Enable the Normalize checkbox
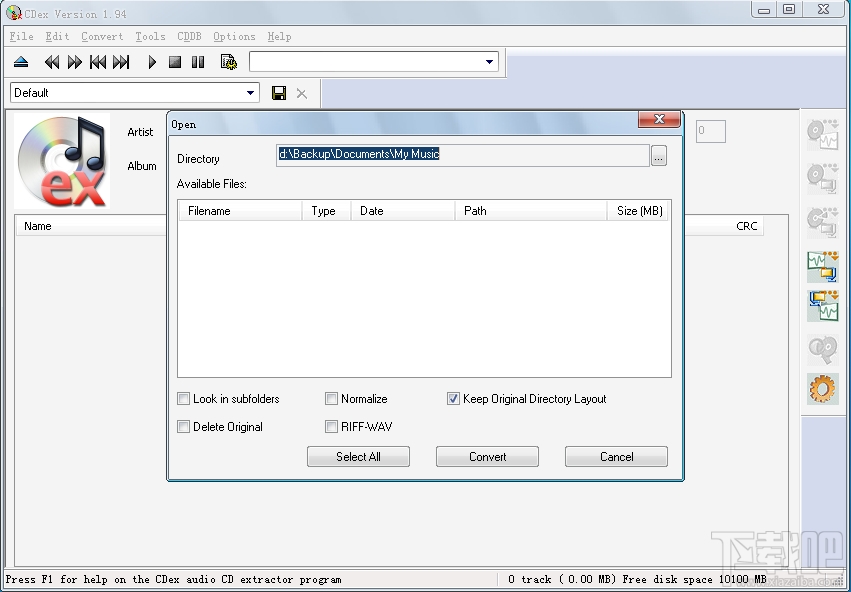 [331, 399]
